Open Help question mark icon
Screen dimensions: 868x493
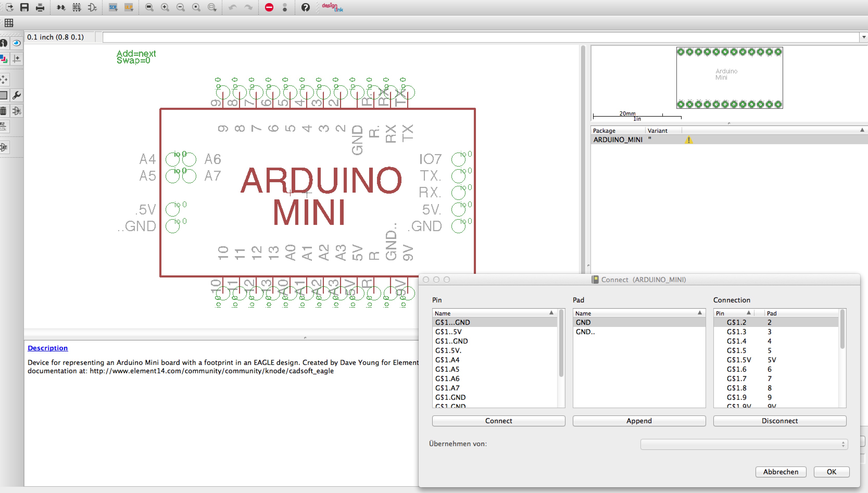pyautogui.click(x=305, y=7)
